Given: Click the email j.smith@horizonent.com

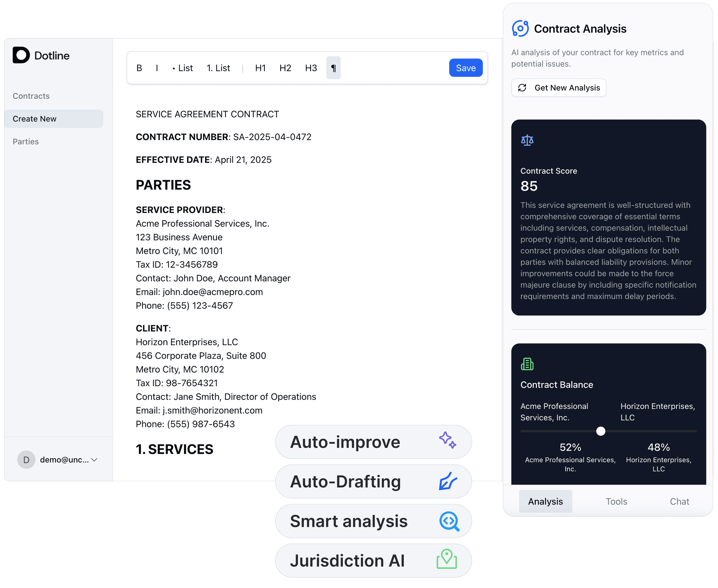Looking at the screenshot, I should pos(212,410).
